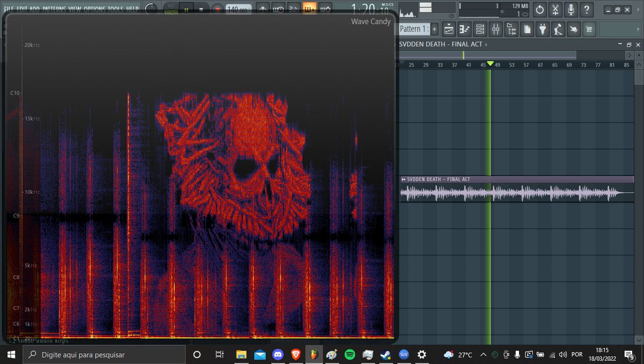This screenshot has width=644, height=364.
Task: Toggle loop recording button
Action: tap(325, 9)
